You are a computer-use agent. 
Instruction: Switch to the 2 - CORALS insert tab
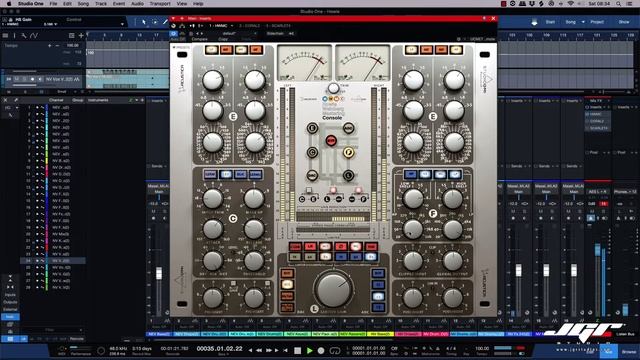249,26
